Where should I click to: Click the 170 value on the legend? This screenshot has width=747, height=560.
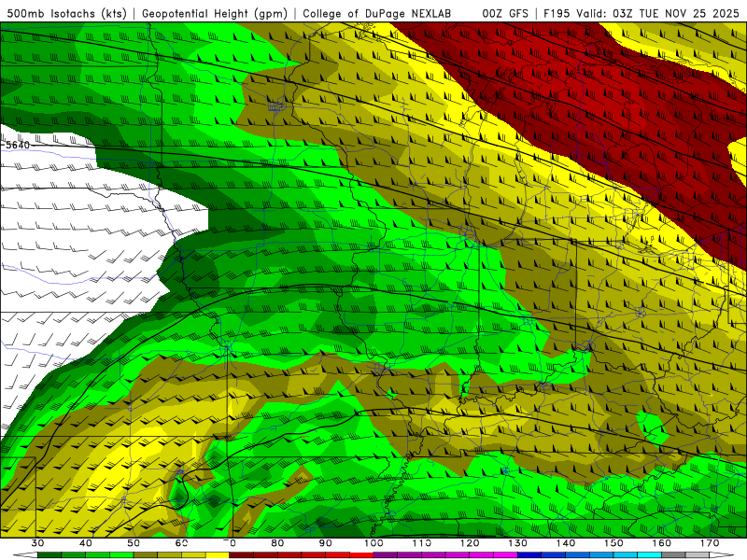tap(710, 543)
